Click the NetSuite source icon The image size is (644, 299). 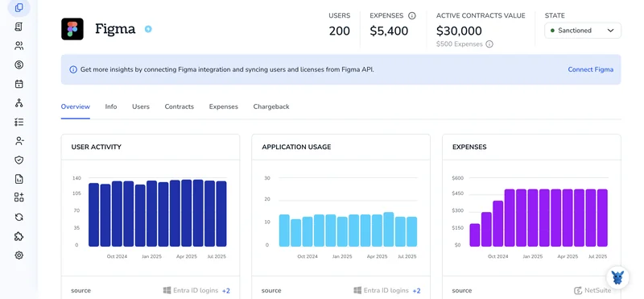coord(578,290)
